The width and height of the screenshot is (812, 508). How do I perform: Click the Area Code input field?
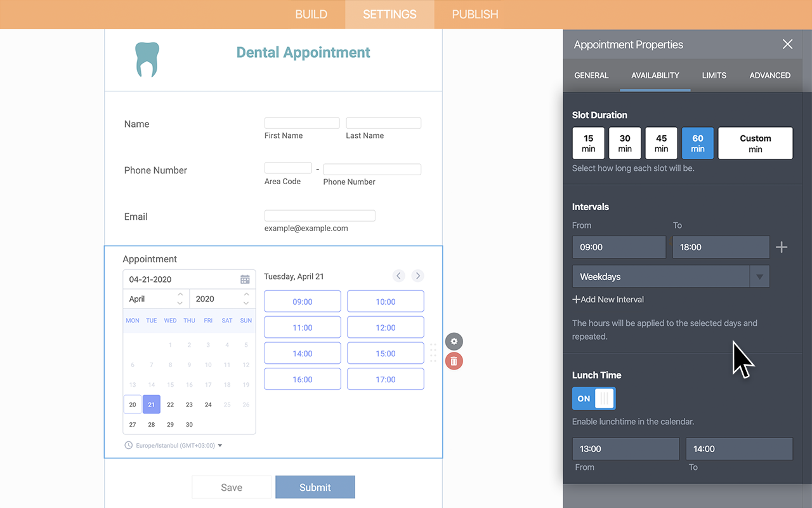288,168
